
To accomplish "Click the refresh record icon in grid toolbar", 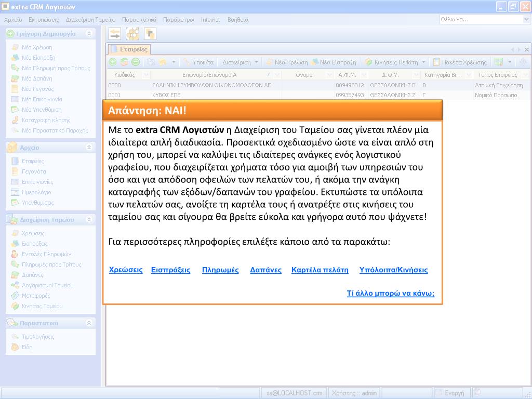I will tap(124, 62).
